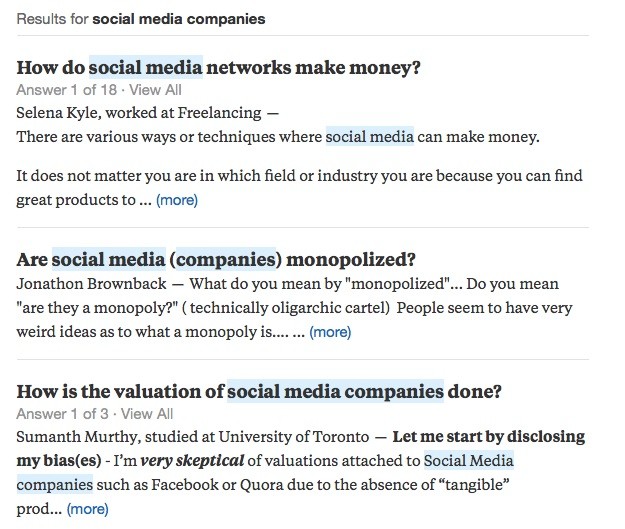Click the "There are various ways or techniques" snippet
625x529 pixels.
click(170, 137)
